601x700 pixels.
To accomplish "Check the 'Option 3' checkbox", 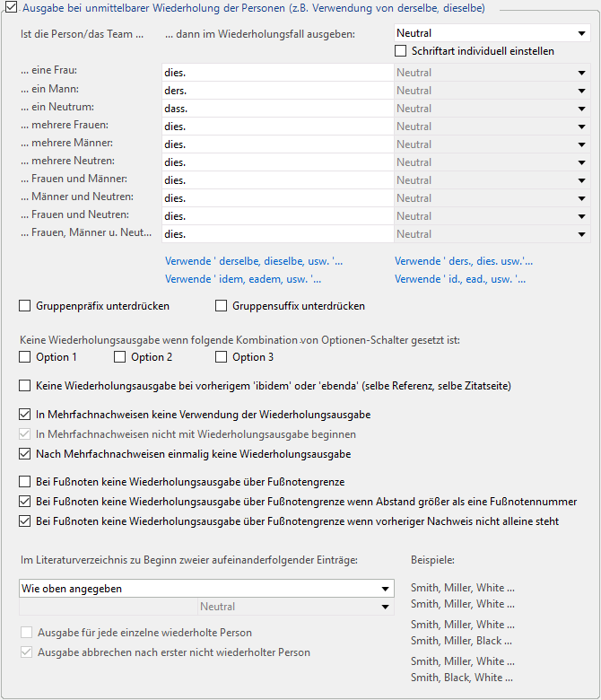I will [x=221, y=356].
